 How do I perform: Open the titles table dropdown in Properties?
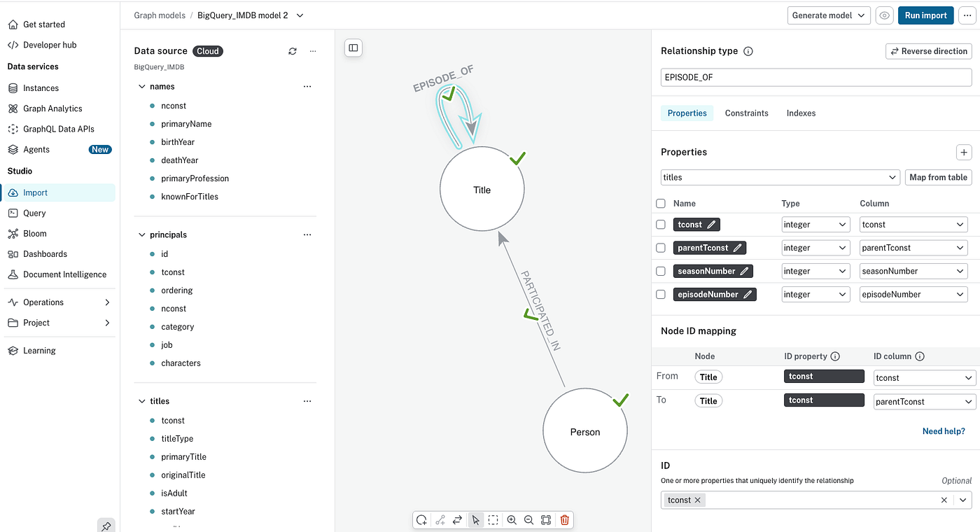(780, 178)
